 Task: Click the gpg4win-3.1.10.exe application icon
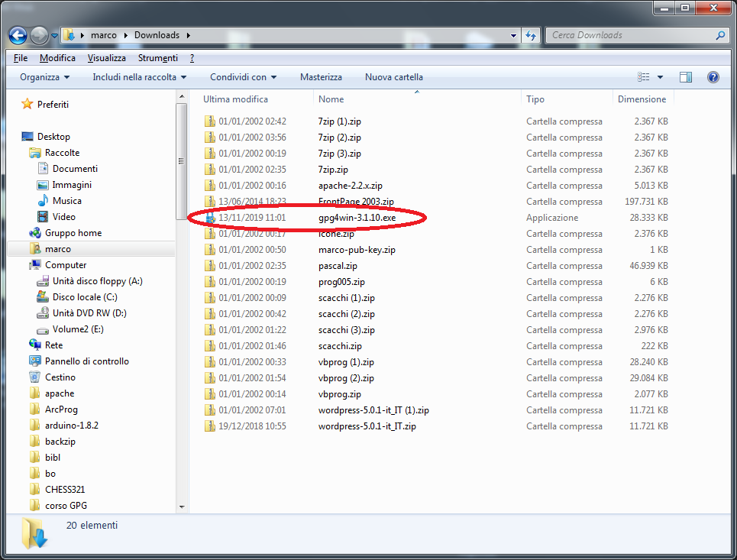(210, 218)
